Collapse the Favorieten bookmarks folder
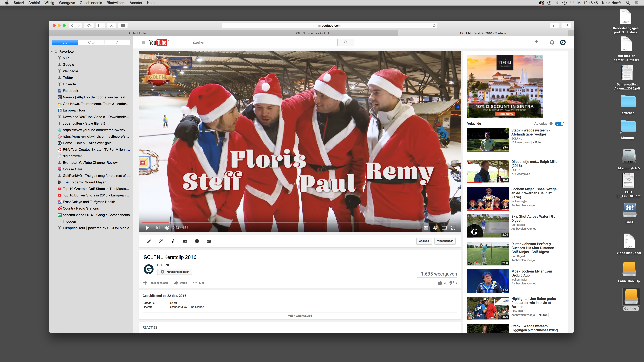 (52, 51)
